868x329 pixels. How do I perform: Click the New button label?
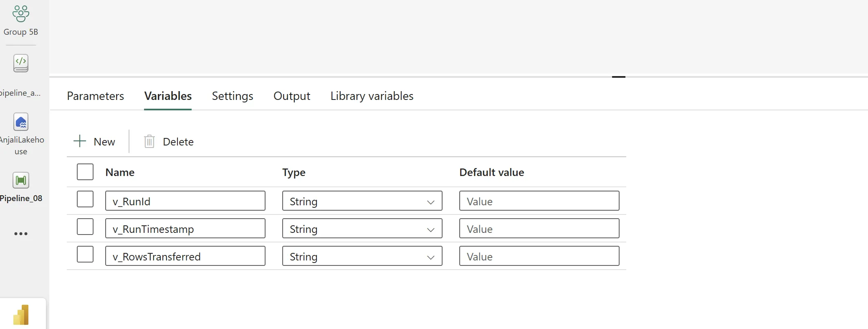tap(104, 142)
